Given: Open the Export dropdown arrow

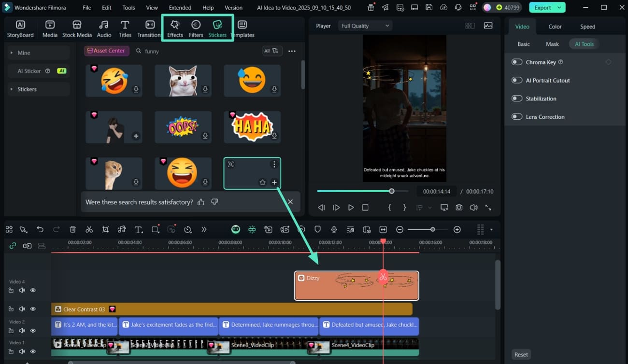Looking at the screenshot, I should pos(559,8).
